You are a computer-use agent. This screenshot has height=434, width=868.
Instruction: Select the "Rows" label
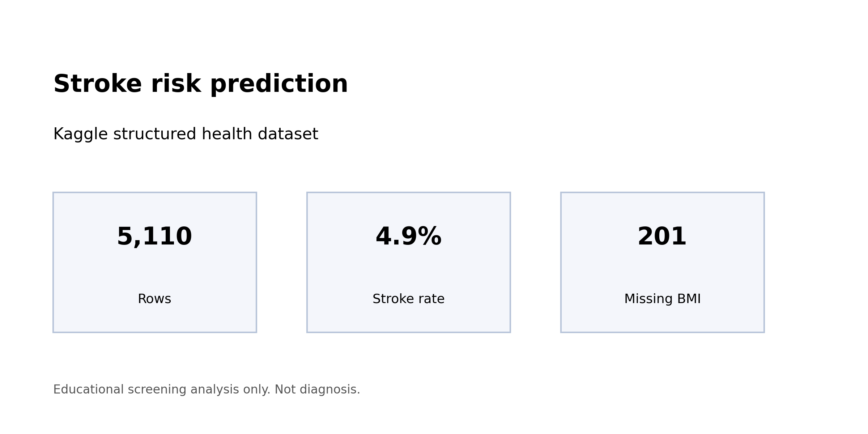pyautogui.click(x=154, y=299)
